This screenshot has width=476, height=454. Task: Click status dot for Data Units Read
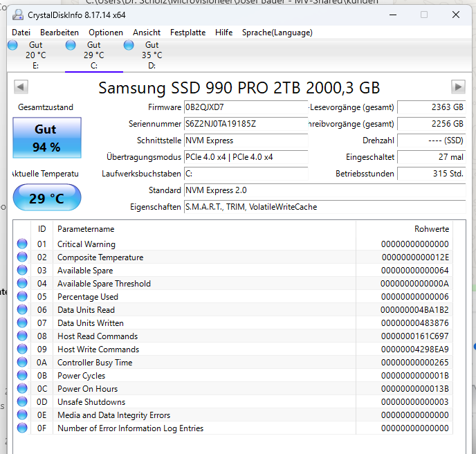pyautogui.click(x=22, y=309)
